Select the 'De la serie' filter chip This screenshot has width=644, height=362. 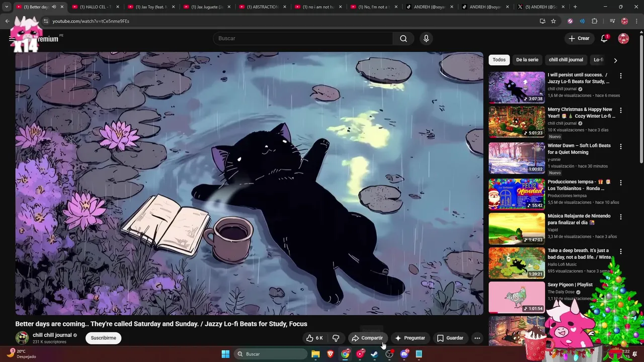coord(527,60)
